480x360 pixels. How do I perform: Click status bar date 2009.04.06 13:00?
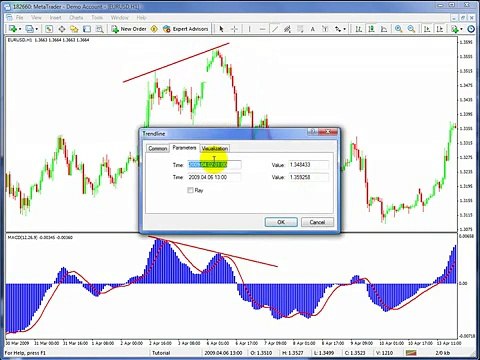click(223, 353)
